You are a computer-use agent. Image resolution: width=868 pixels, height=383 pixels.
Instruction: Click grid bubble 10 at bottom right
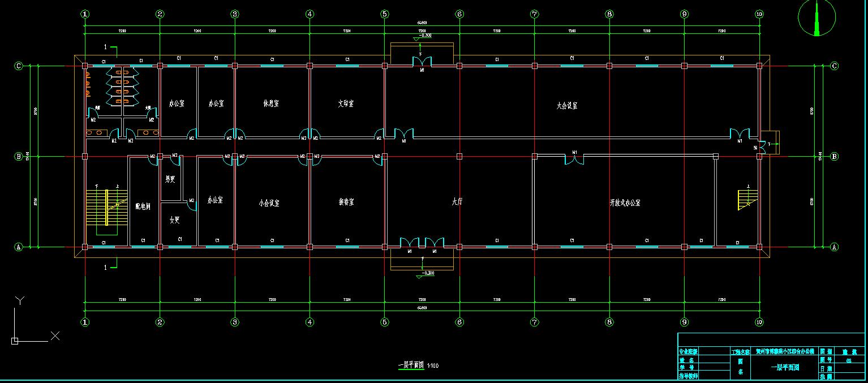[759, 322]
